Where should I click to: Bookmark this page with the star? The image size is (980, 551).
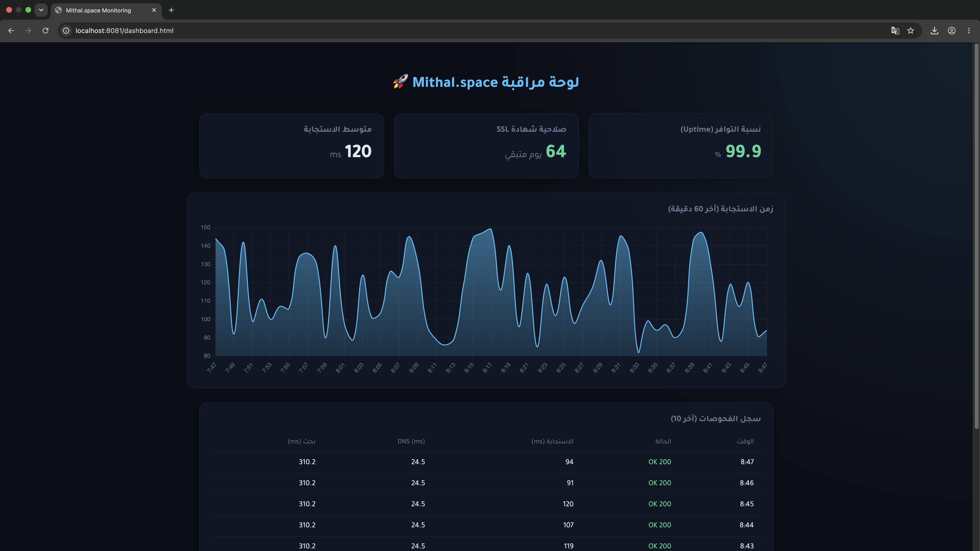tap(910, 31)
